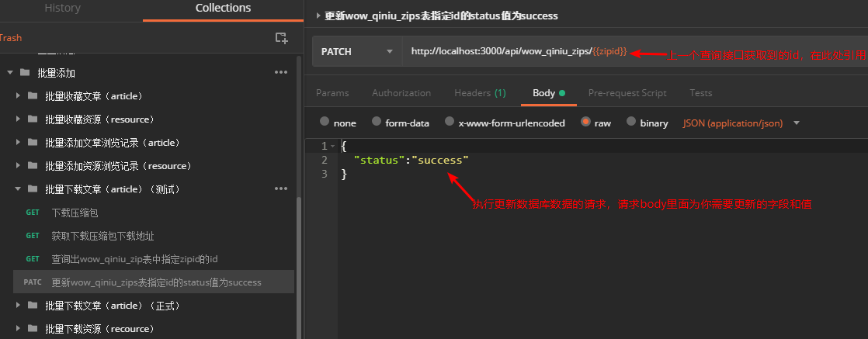Expand 批量添加资源浏览记录（resource） folder

pyautogui.click(x=19, y=165)
